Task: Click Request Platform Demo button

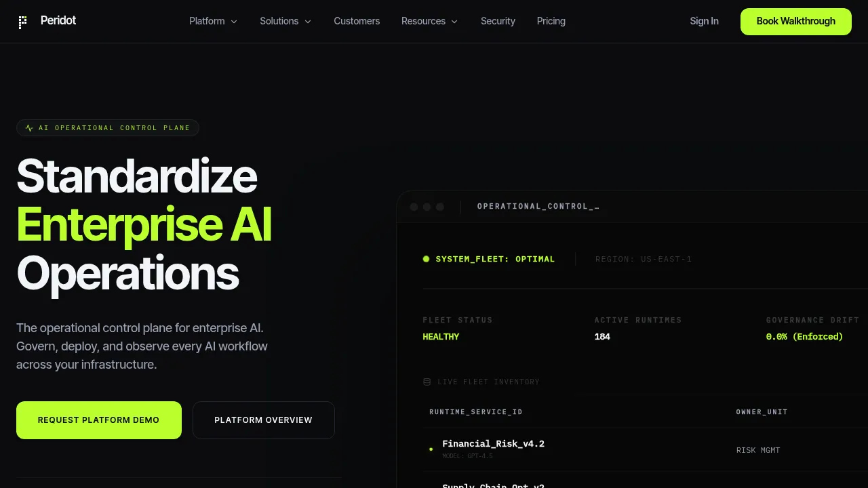Action: click(x=99, y=420)
